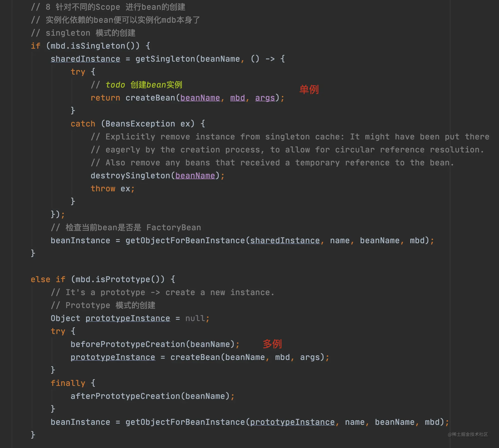
Task: Click the Object type before prototypeInstance
Action: (65, 318)
